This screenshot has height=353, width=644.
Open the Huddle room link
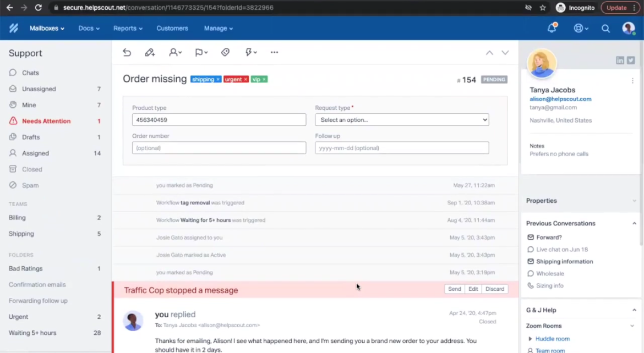point(553,339)
